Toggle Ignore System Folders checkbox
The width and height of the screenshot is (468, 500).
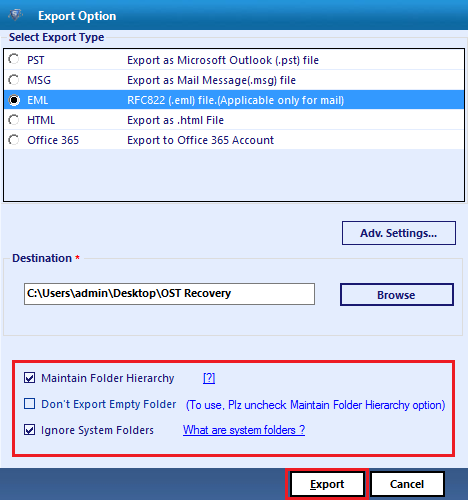click(29, 430)
